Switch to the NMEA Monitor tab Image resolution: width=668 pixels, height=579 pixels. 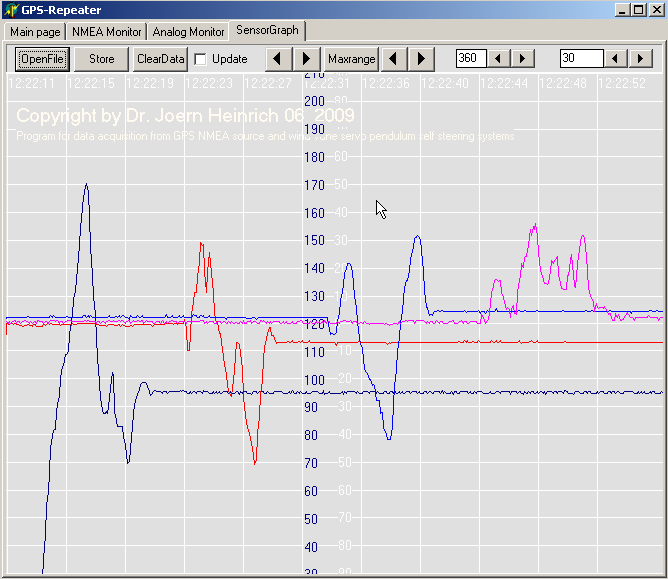107,32
